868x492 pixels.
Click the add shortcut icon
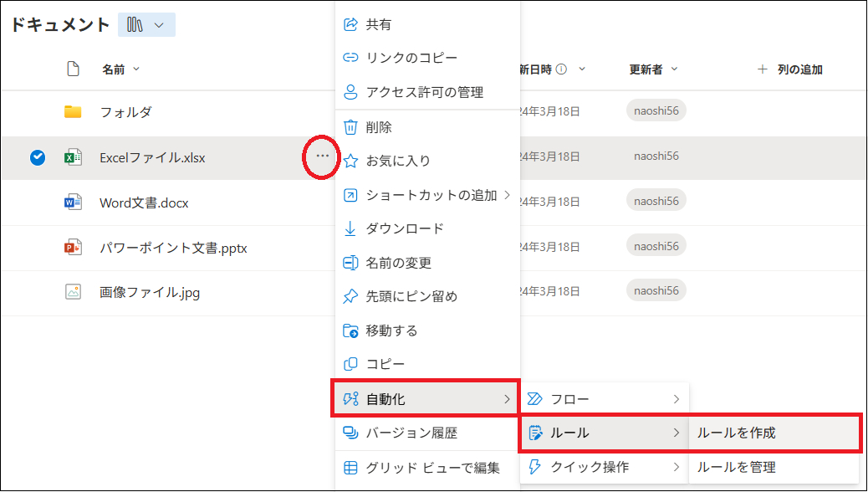pos(350,195)
